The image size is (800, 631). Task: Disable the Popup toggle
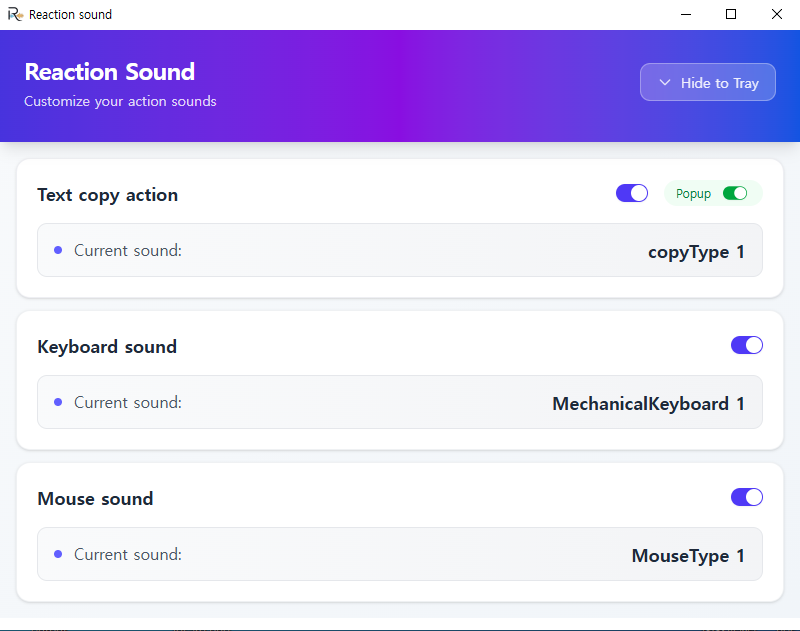point(735,194)
